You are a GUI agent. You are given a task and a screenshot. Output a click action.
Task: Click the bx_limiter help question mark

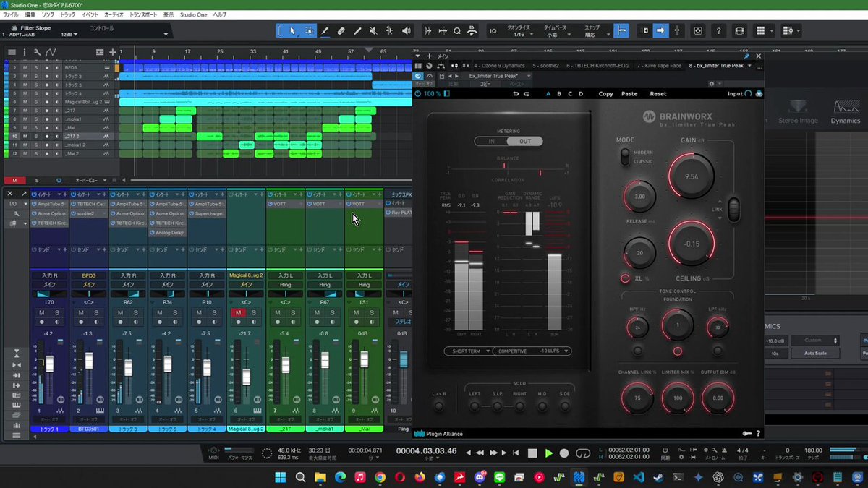click(758, 434)
